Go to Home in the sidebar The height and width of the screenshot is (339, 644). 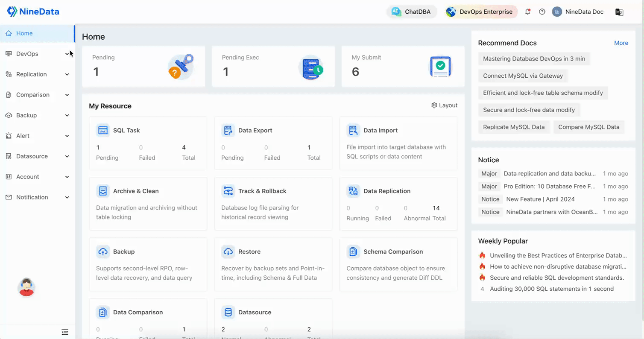tap(38, 33)
